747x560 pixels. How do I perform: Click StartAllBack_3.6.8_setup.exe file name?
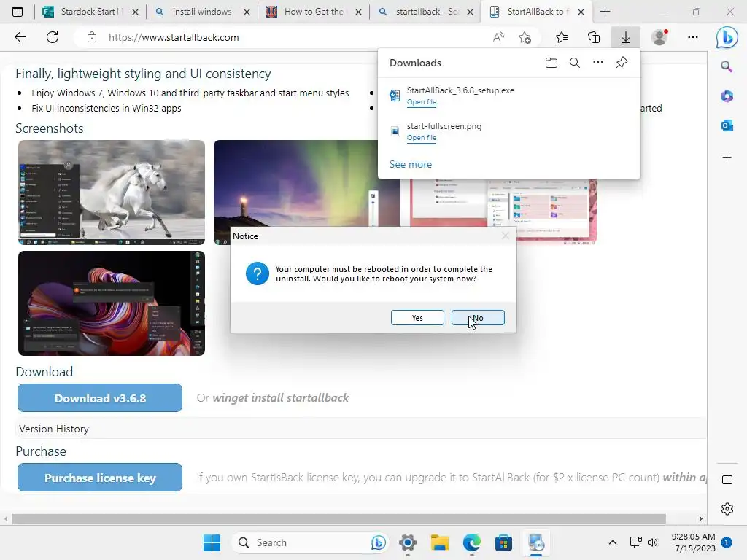[460, 90]
